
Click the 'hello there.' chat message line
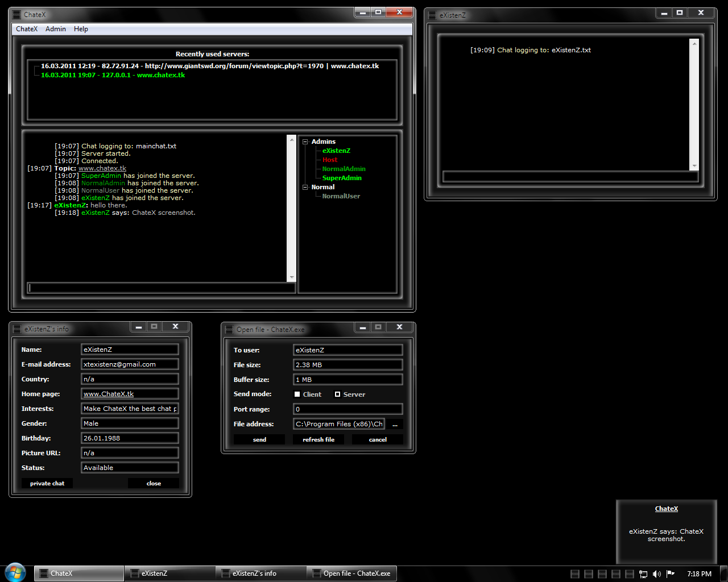(77, 205)
